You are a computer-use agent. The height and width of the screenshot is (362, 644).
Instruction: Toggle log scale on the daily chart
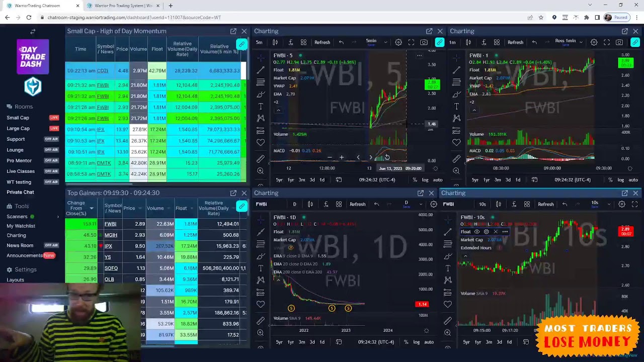coord(416,342)
